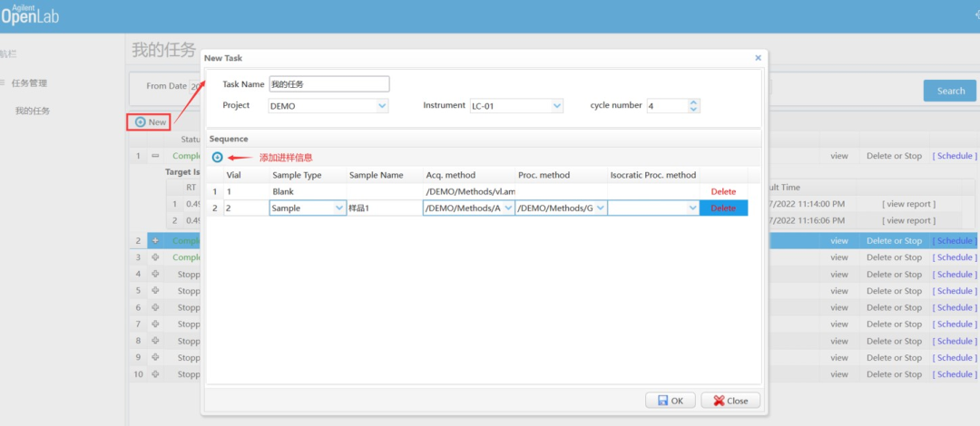Expand task row 5 plus icon
Image resolution: width=980 pixels, height=426 pixels.
155,291
